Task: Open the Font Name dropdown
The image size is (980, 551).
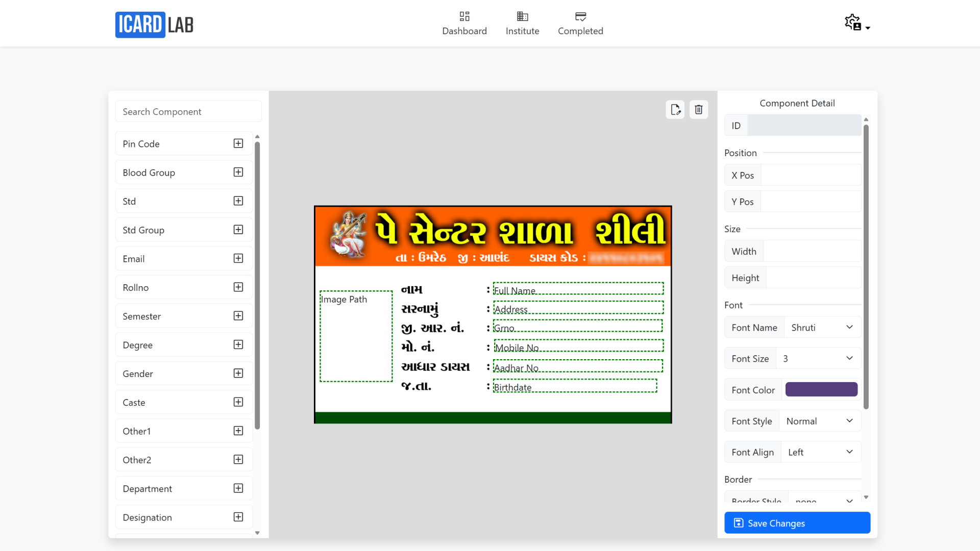Action: point(822,328)
